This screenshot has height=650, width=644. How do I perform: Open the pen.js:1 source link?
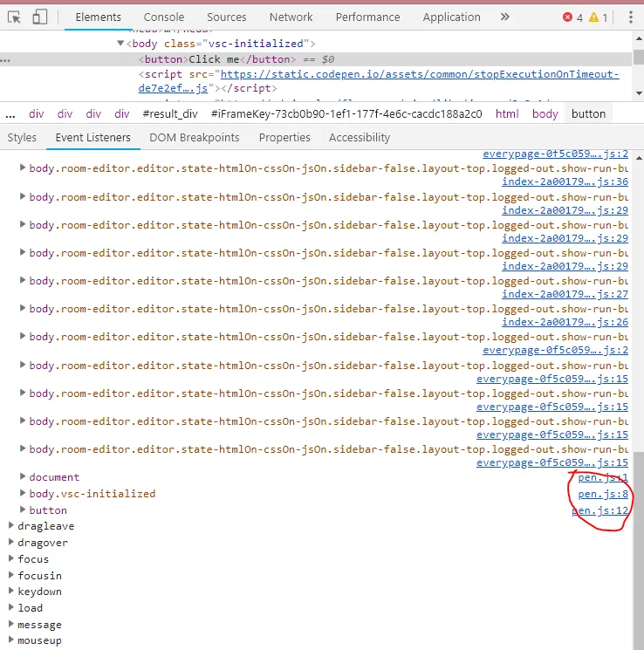click(x=603, y=477)
